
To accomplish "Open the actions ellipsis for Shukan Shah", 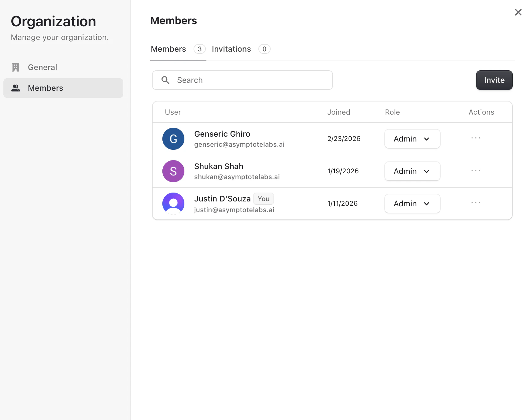I will coord(475,171).
